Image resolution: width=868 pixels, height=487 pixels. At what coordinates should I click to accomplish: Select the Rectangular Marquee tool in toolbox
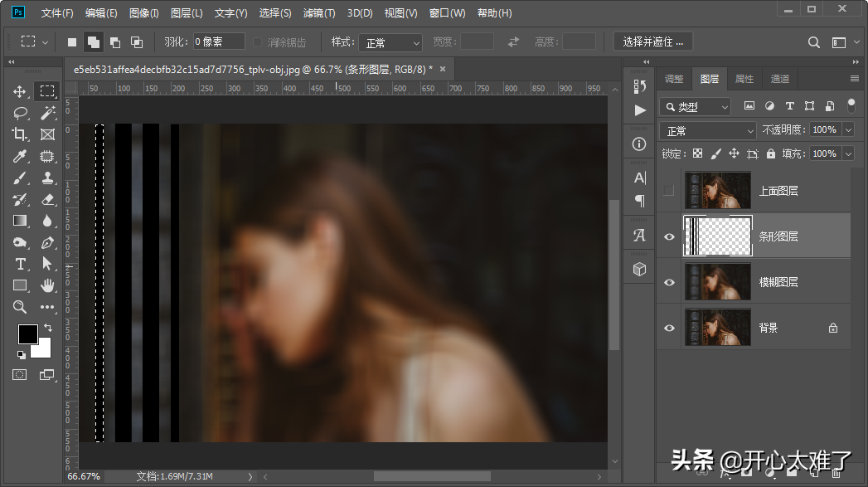click(x=47, y=91)
